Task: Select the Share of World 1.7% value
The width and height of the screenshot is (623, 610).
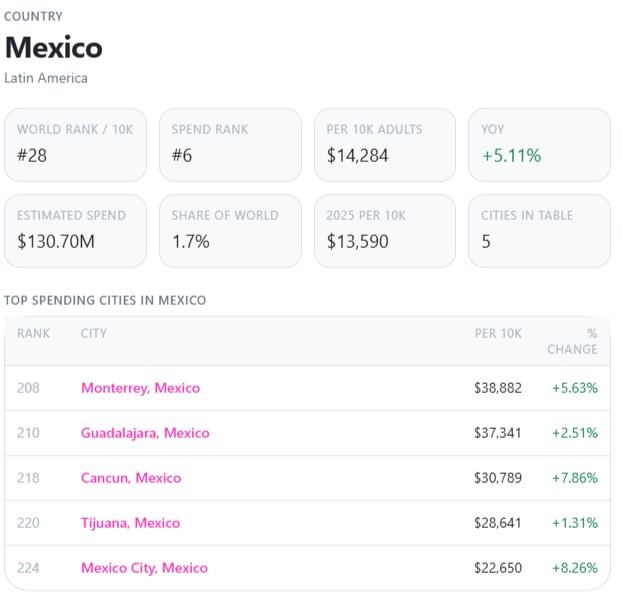Action: pos(191,241)
